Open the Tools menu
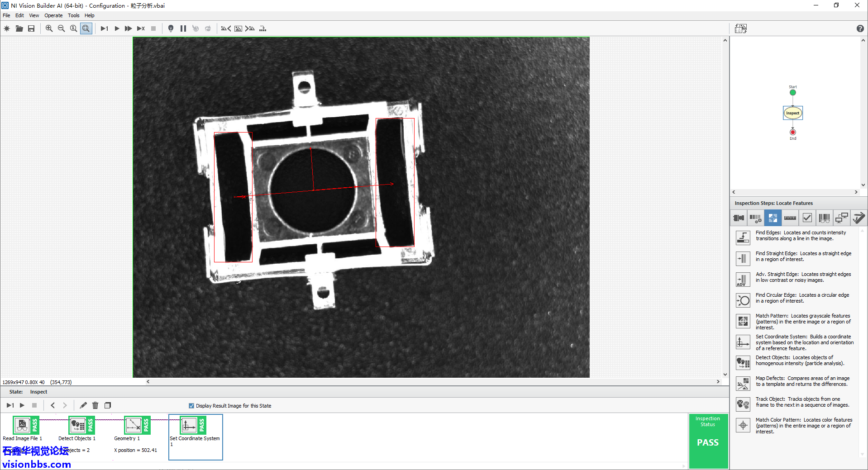Image resolution: width=868 pixels, height=470 pixels. (x=73, y=15)
